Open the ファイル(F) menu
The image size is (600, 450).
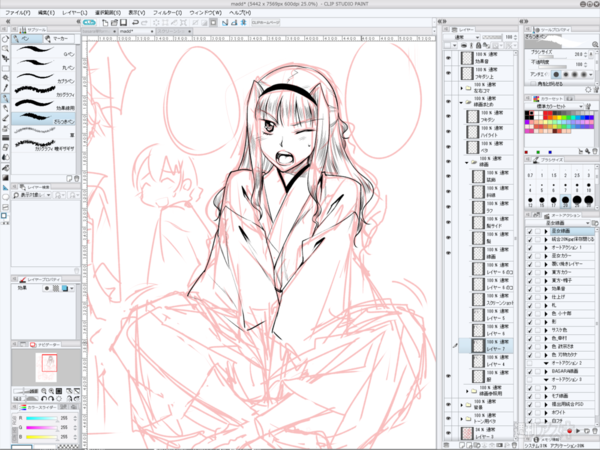(18, 13)
